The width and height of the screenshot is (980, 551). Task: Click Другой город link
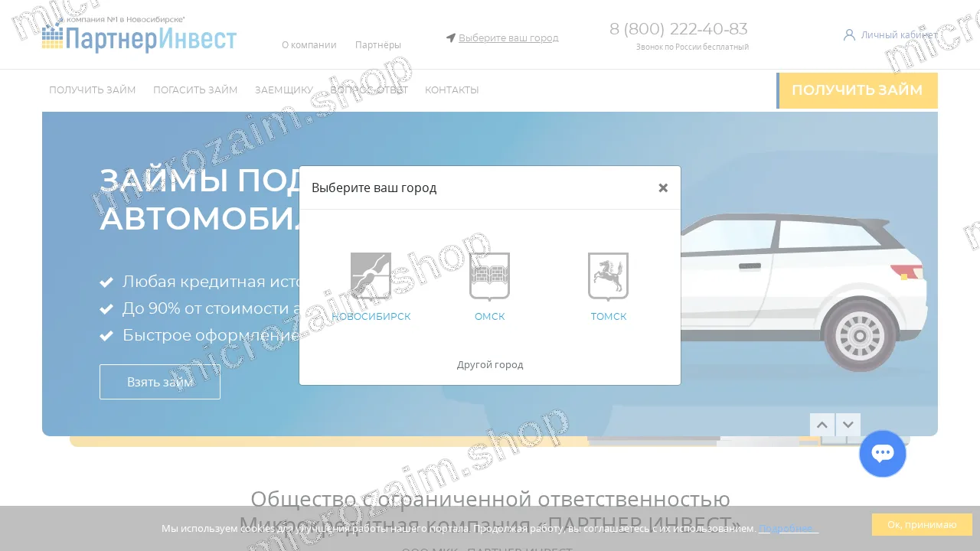[x=490, y=365]
